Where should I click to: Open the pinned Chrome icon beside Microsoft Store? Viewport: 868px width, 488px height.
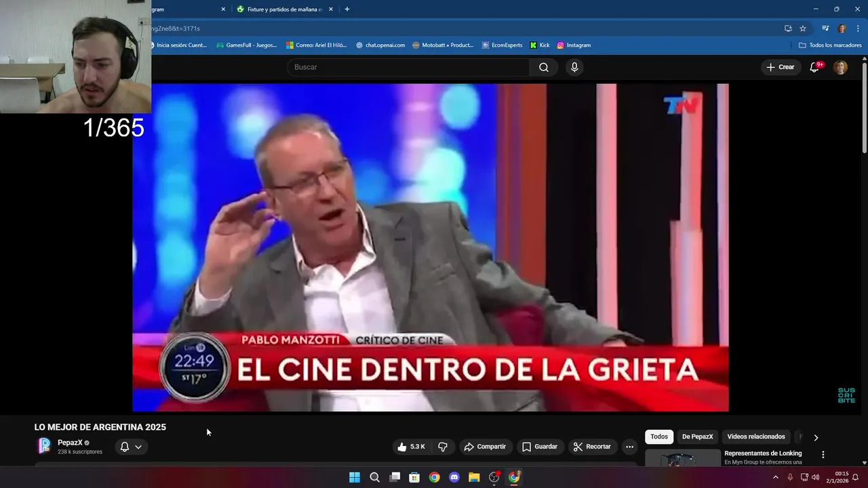point(435,477)
